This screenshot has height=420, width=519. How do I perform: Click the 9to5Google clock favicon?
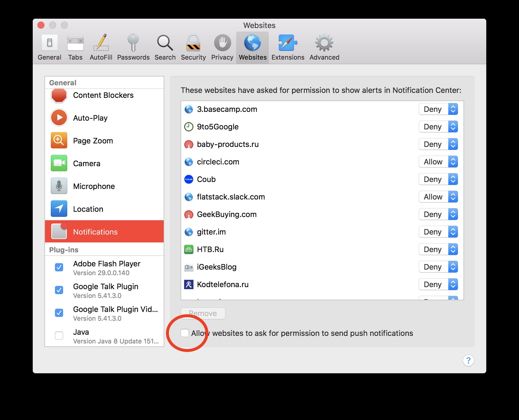tap(189, 127)
